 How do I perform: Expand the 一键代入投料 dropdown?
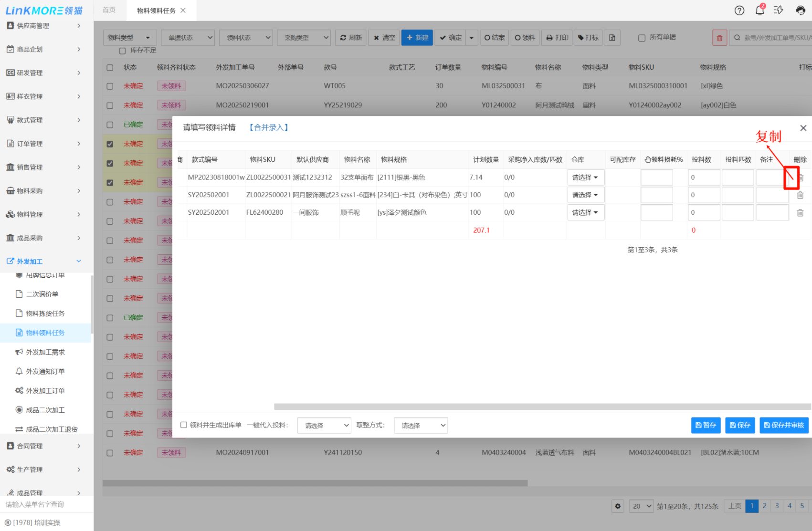(324, 425)
